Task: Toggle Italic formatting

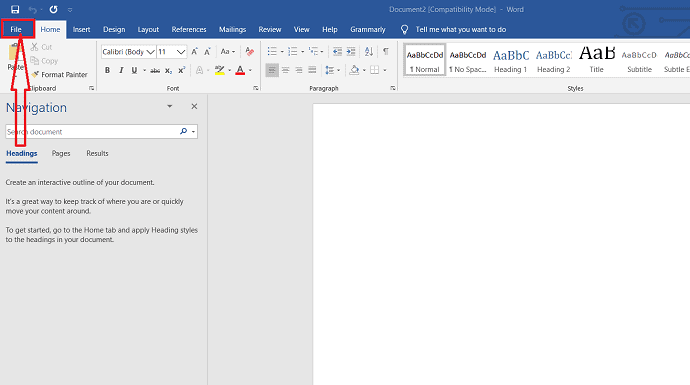Action: pos(121,70)
